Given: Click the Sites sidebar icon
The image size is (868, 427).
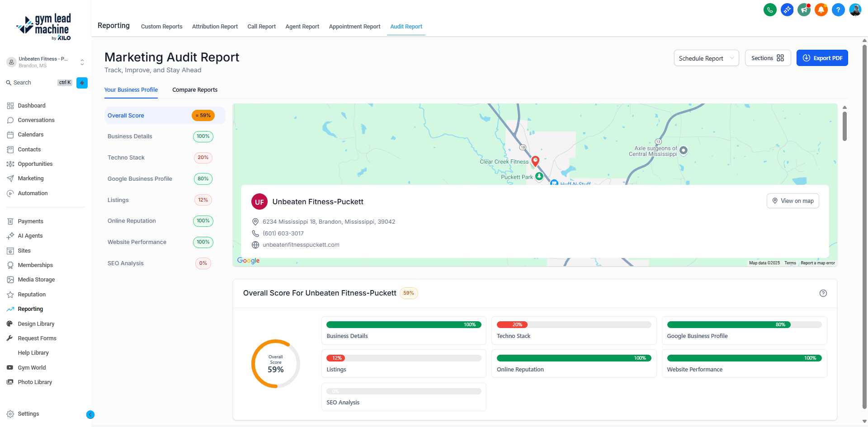Looking at the screenshot, I should 10,251.
